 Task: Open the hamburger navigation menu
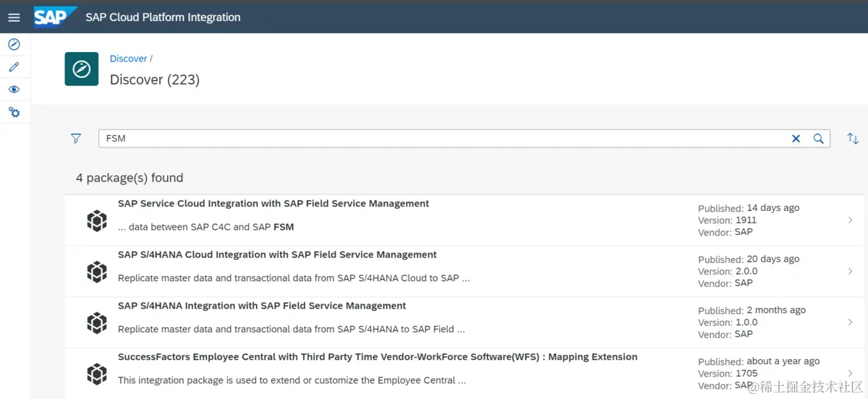coord(14,17)
